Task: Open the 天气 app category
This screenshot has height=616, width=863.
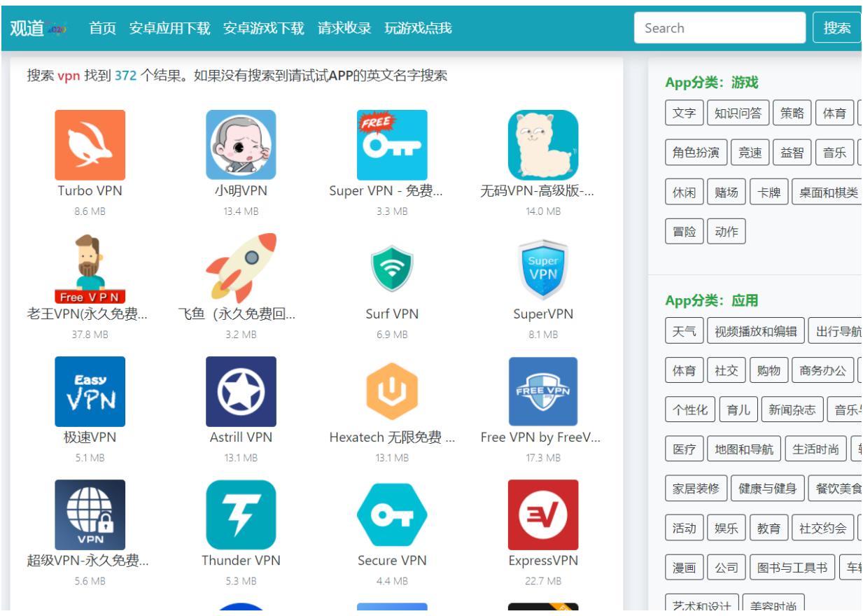Action: coord(684,331)
